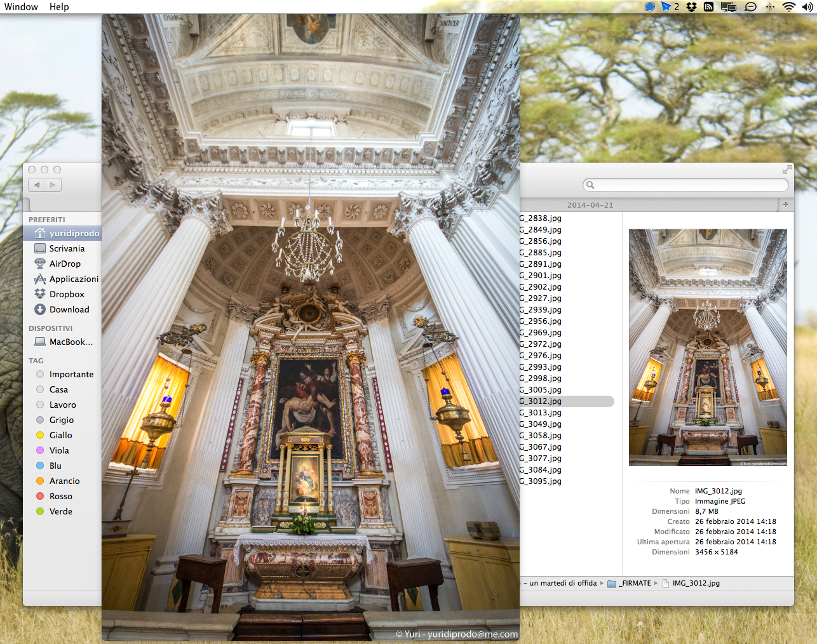The image size is (817, 644).
Task: Open the Dropbox menu bar icon
Action: (x=691, y=7)
